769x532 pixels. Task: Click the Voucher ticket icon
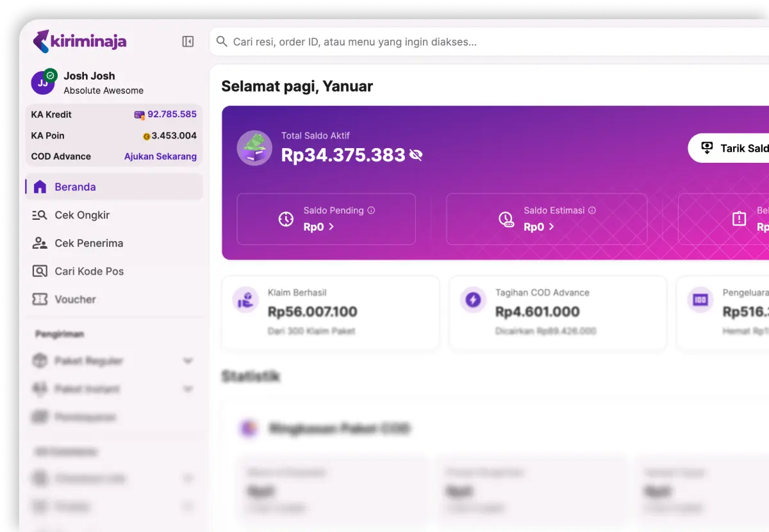(x=40, y=299)
